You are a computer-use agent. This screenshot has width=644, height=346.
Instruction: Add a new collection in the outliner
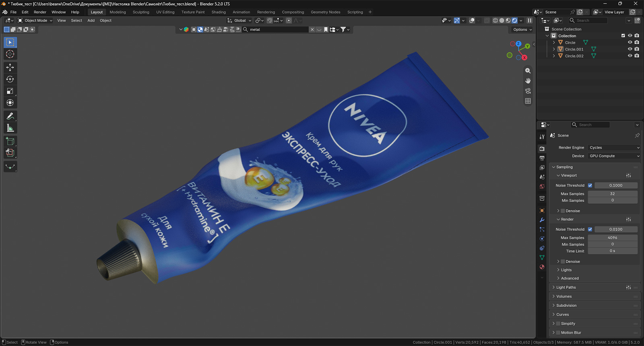[637, 21]
